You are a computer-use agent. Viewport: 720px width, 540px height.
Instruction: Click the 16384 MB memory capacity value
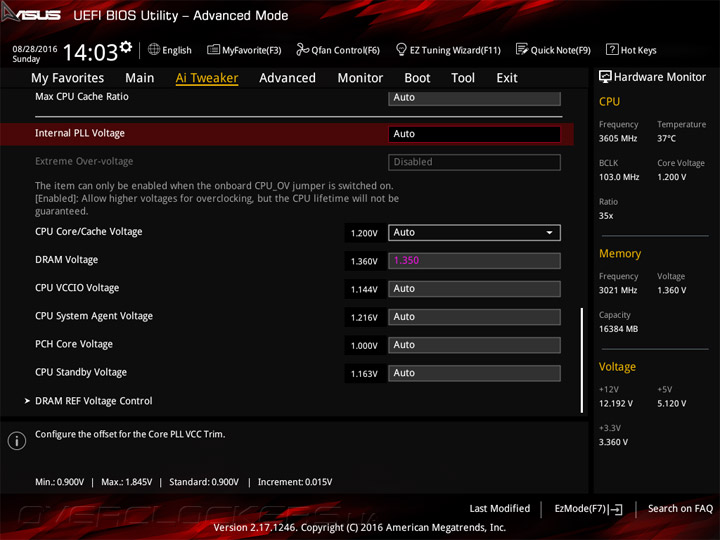click(619, 329)
